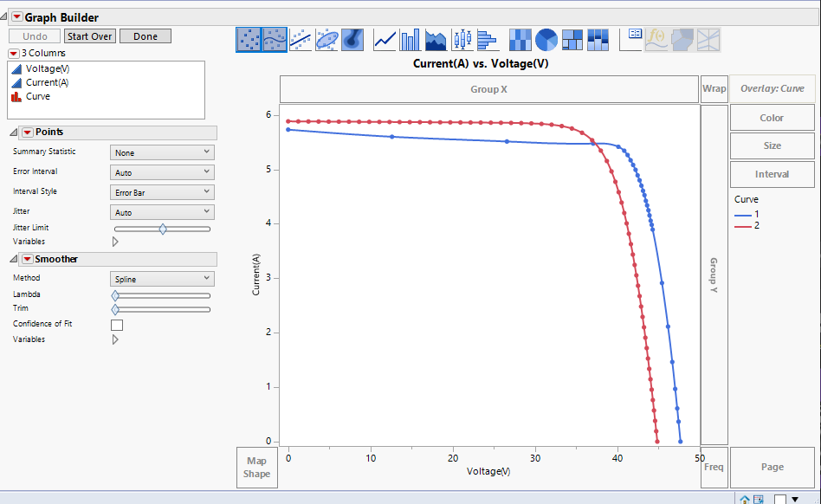The width and height of the screenshot is (821, 504).
Task: Add a Caption Box element
Action: [630, 40]
